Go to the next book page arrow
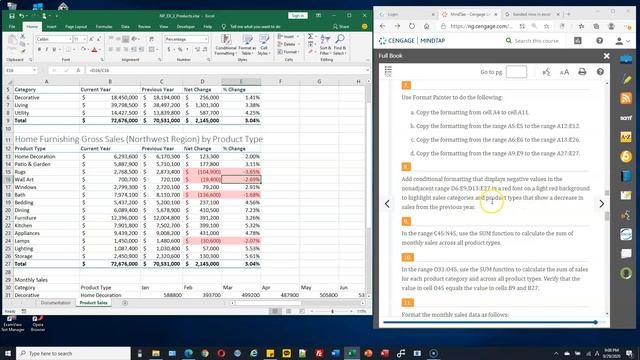Viewport: 640px width, 360px height. [x=601, y=204]
